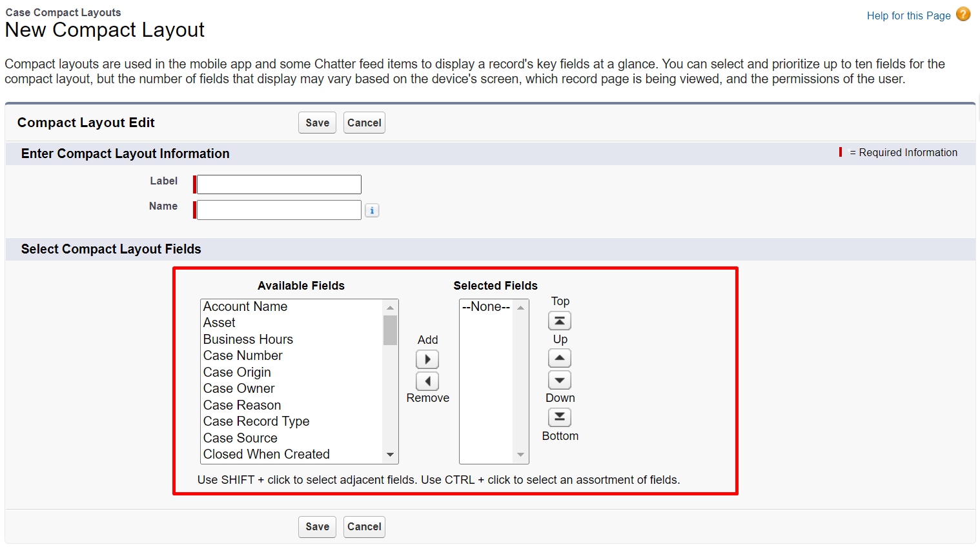Click the Up arrow reorder icon
The height and width of the screenshot is (547, 980).
coord(559,357)
